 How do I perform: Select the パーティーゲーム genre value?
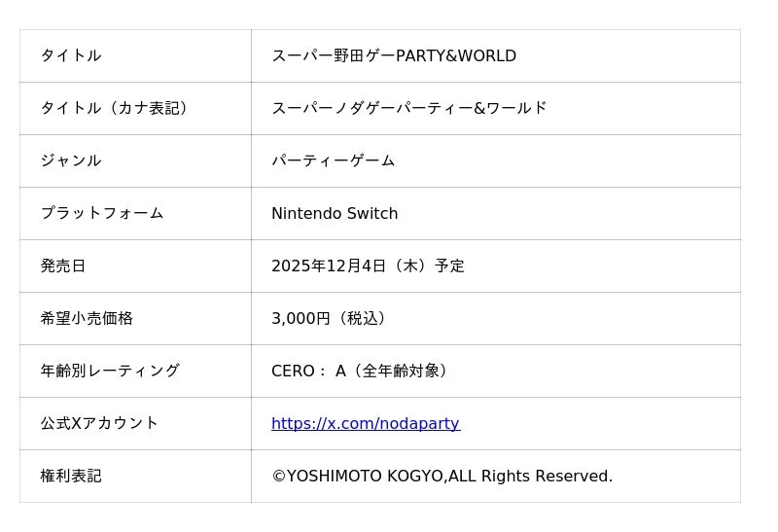point(333,161)
